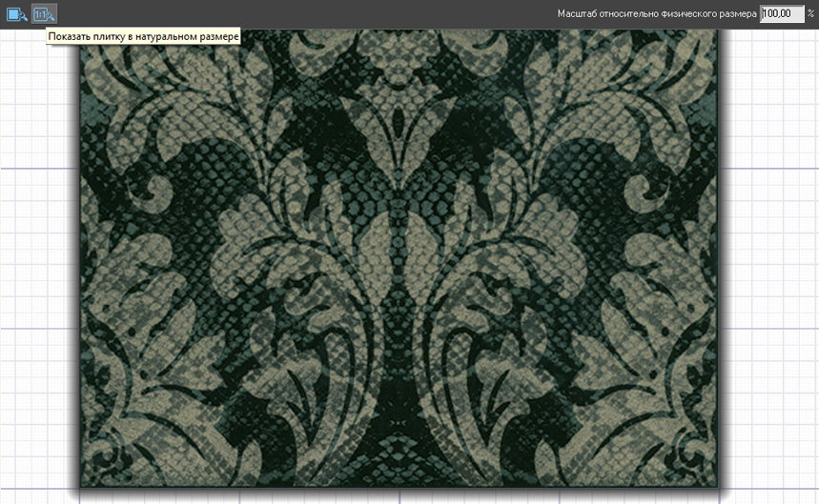819x504 pixels.
Task: Click the grid area below the tile
Action: [x=400, y=497]
